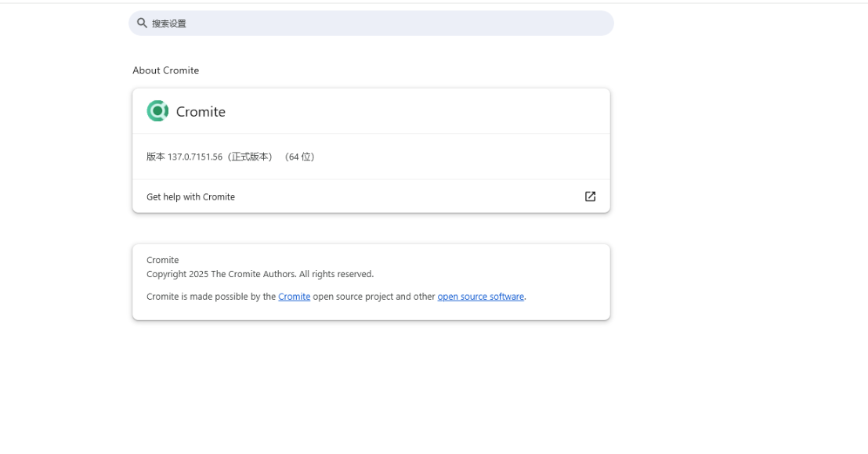Click the 版本 label before version number
The width and height of the screenshot is (868, 454).
pyautogui.click(x=155, y=157)
